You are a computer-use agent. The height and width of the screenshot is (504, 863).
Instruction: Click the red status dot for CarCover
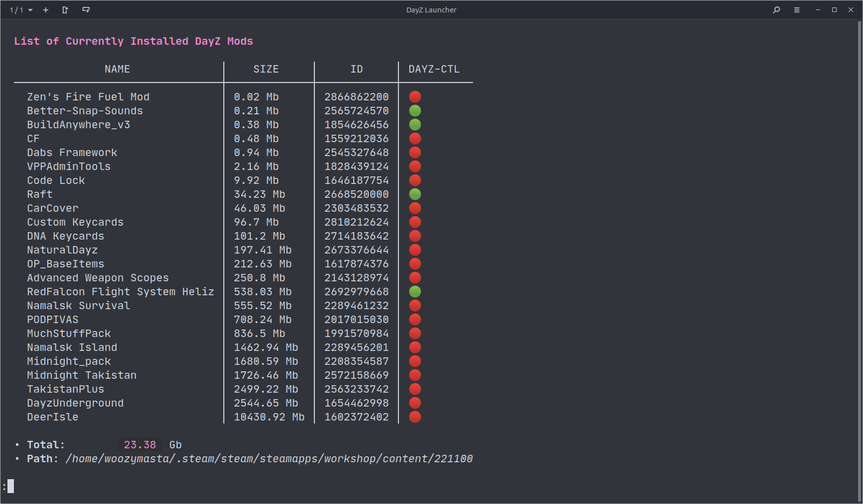tap(415, 208)
